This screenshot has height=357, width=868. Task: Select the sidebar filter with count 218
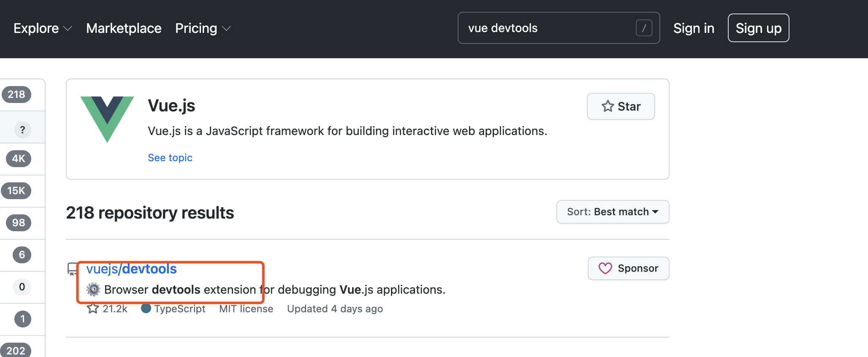[x=22, y=95]
